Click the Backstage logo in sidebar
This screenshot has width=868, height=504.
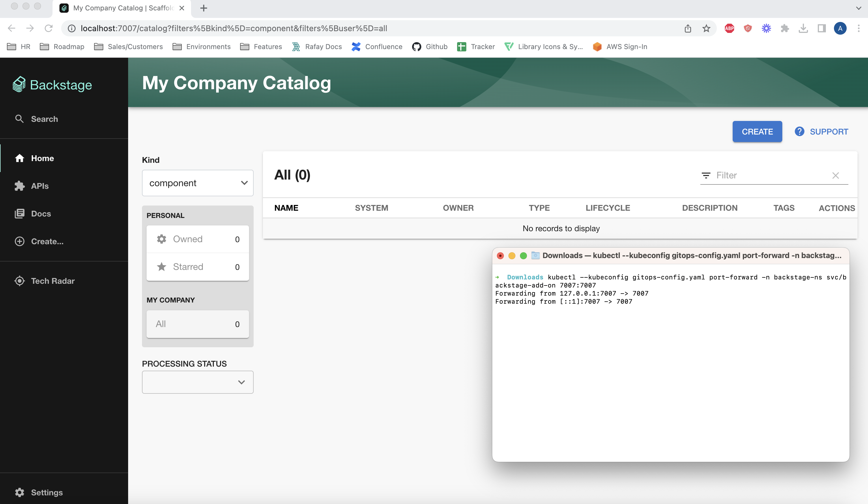click(x=52, y=84)
